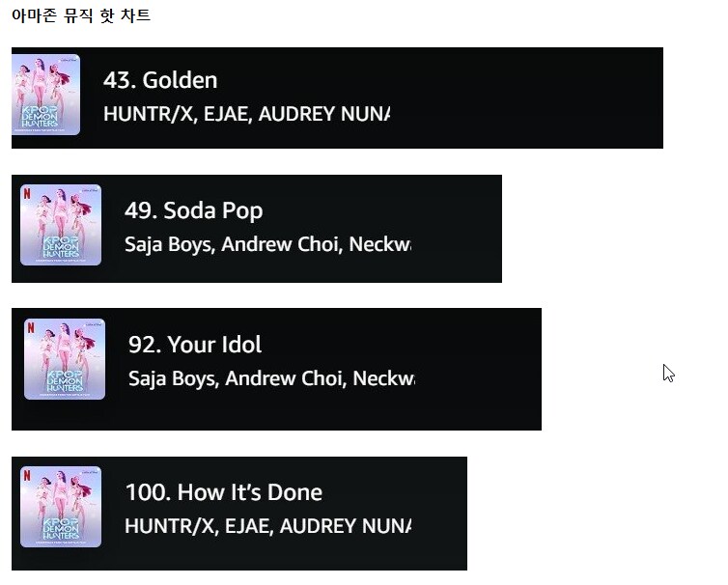
Task: Open the How It's Done album thumbnail
Action: pyautogui.click(x=61, y=507)
